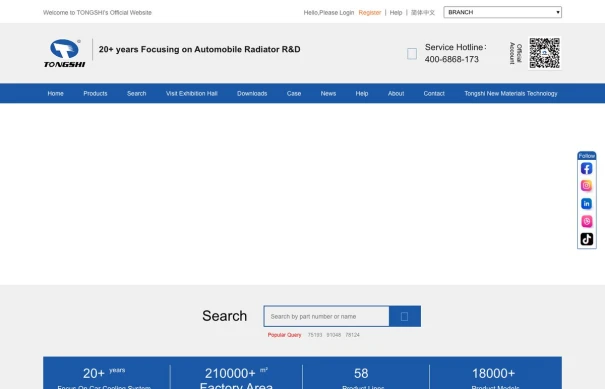Focus the part number search field
The width and height of the screenshot is (605, 389).
click(326, 316)
